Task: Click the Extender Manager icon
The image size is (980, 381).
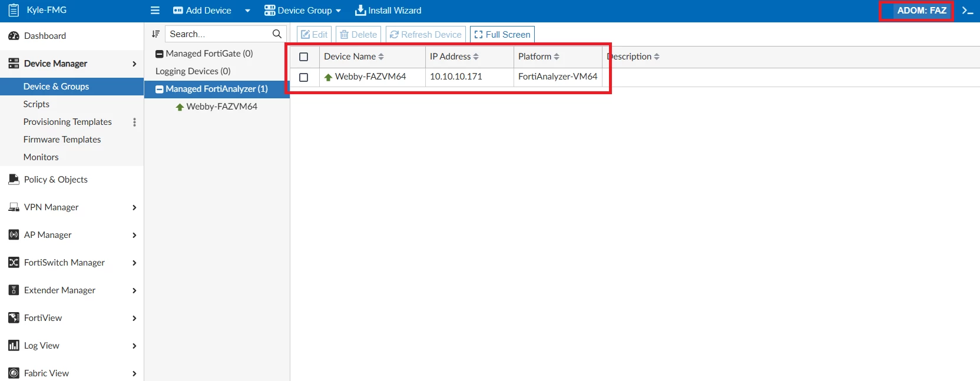Action: 14,290
